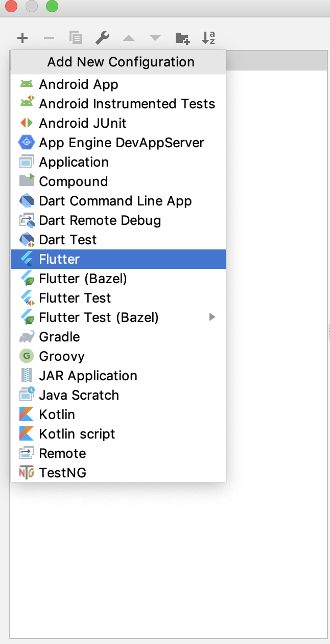This screenshot has height=644, width=330.
Task: Click the Sort Configurations alphabetically icon
Action: tap(208, 38)
